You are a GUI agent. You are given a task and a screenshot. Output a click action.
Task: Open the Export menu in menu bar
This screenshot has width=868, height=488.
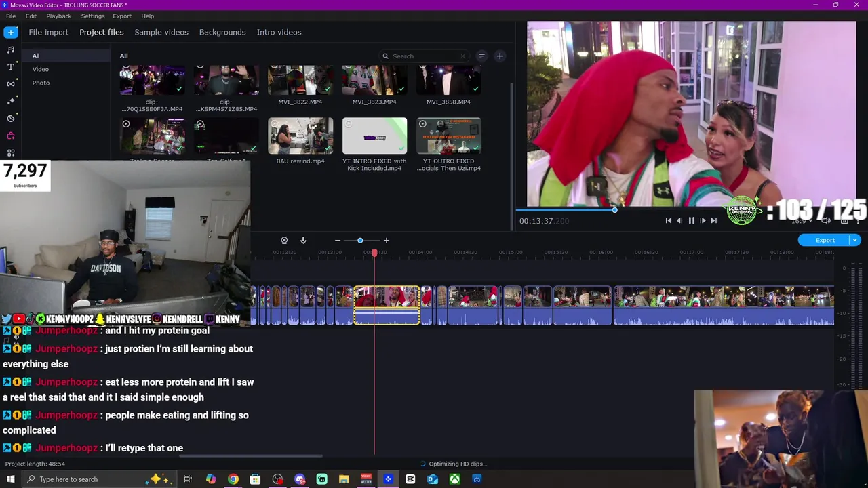[x=122, y=16]
